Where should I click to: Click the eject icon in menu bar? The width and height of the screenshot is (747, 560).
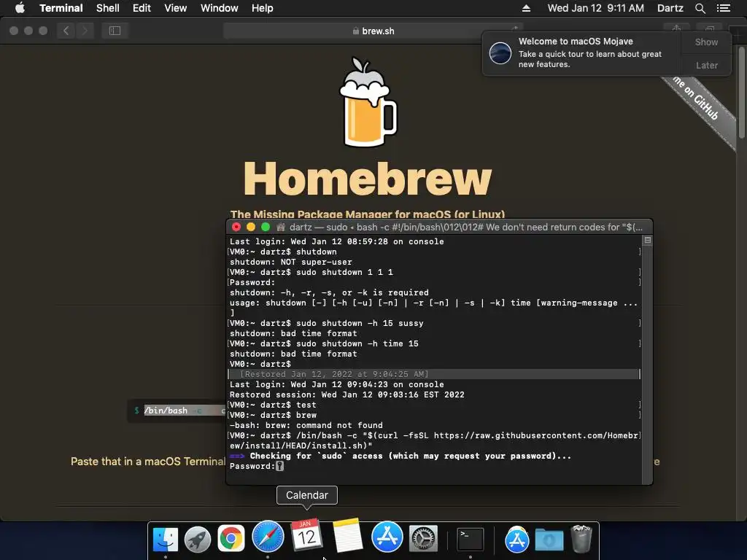pyautogui.click(x=526, y=8)
